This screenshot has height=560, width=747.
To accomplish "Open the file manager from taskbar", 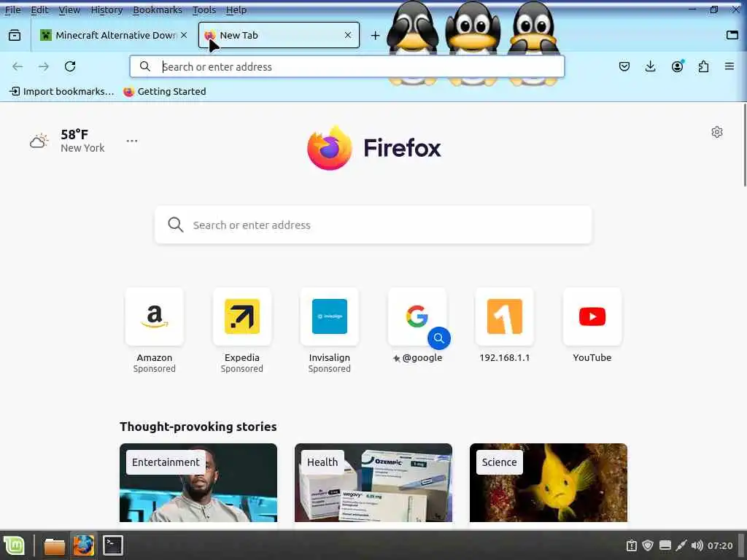I will coord(54,545).
